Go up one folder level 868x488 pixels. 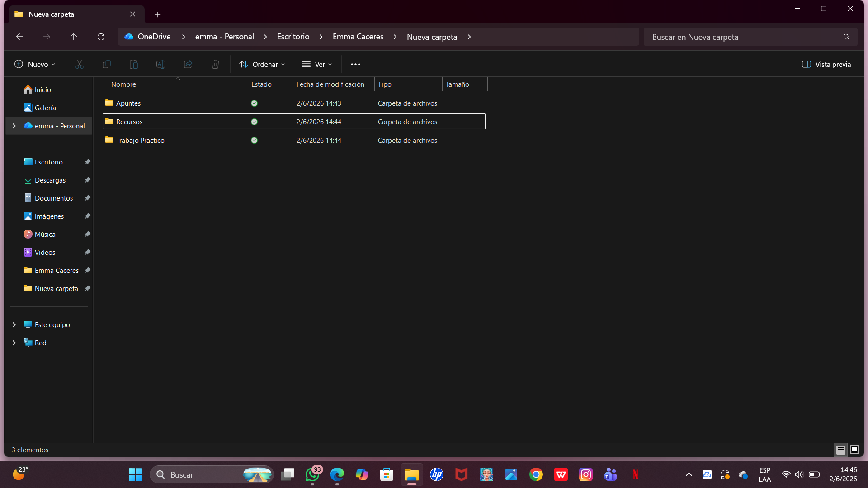[x=74, y=37]
